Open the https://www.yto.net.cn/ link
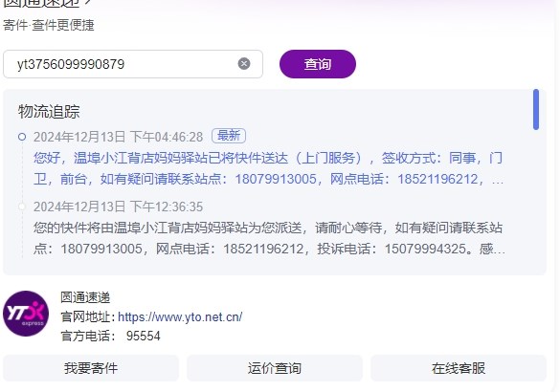Screen dimensions: 560x392 [180, 316]
